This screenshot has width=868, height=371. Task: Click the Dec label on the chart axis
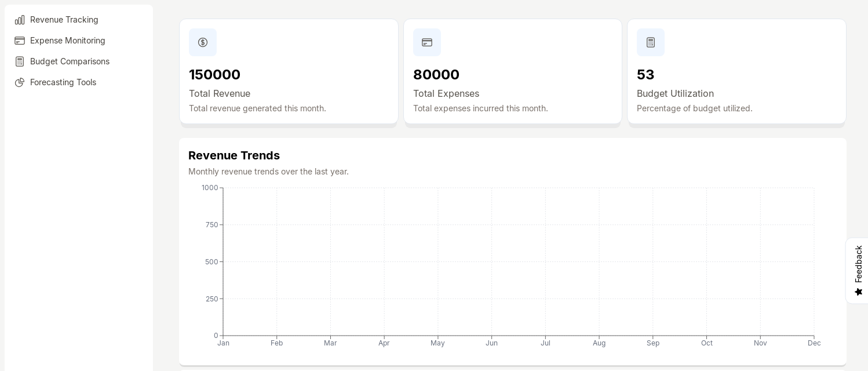pos(814,343)
